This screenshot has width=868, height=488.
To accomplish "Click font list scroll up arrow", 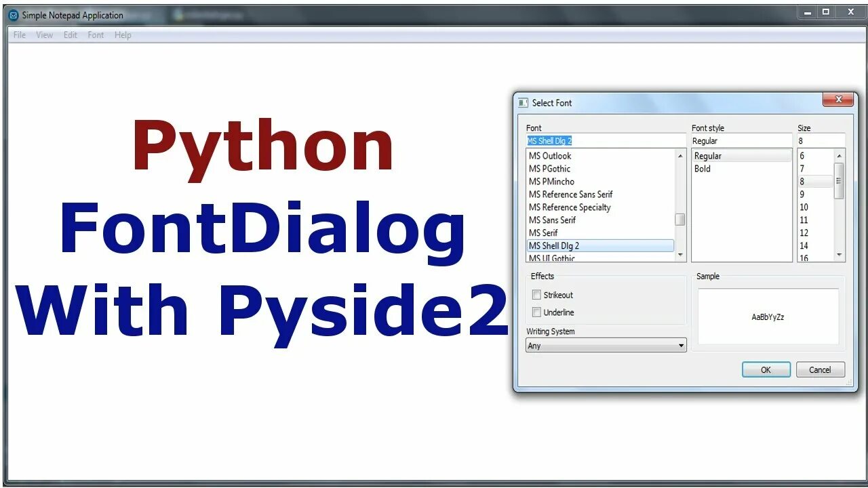I will (680, 156).
